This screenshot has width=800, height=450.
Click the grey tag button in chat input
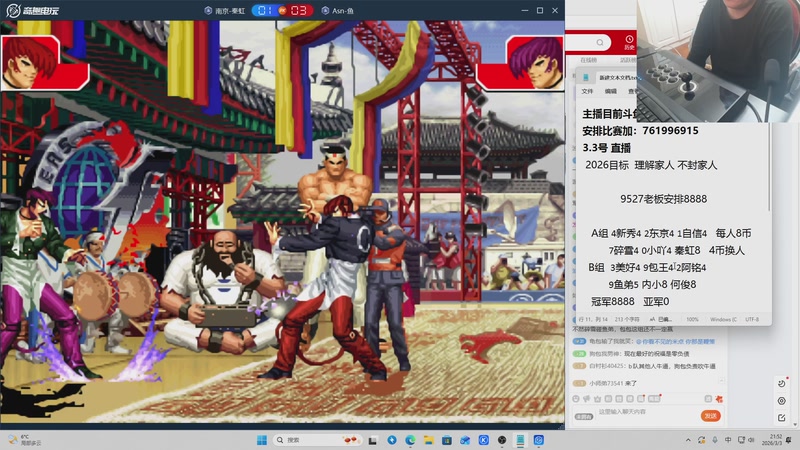click(x=584, y=416)
